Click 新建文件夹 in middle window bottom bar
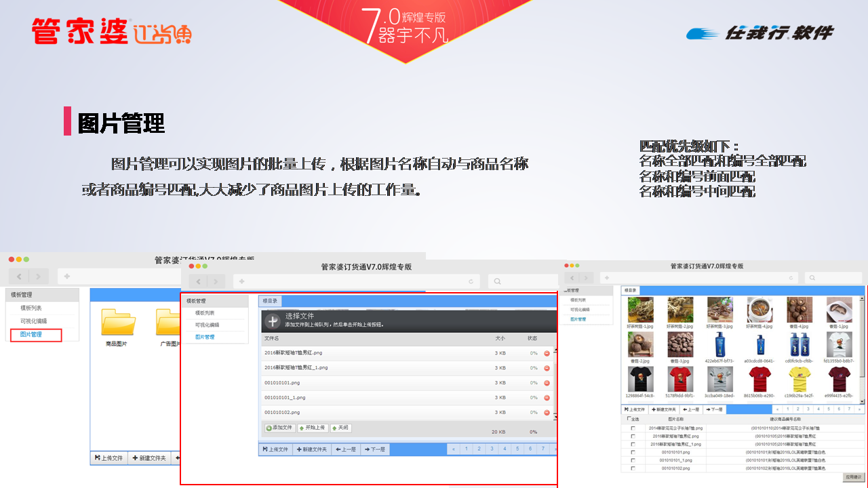 coord(311,449)
